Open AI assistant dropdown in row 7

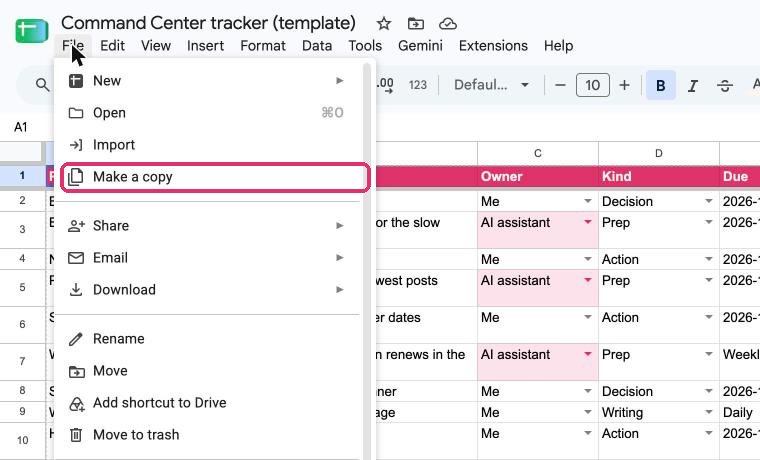click(x=588, y=354)
